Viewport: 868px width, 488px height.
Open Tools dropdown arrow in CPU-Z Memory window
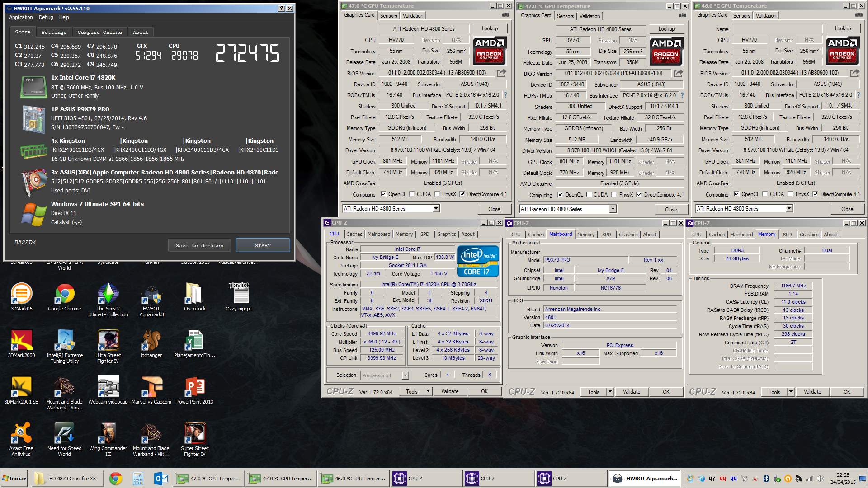point(791,392)
